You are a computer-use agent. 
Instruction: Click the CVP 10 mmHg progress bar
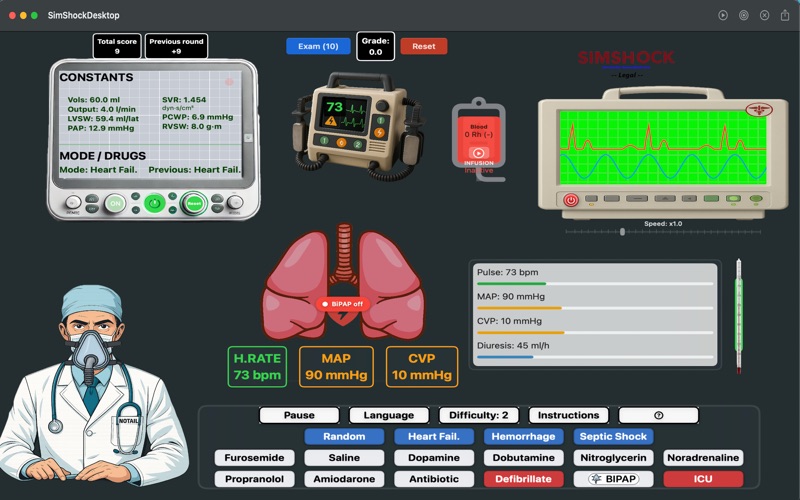595,333
